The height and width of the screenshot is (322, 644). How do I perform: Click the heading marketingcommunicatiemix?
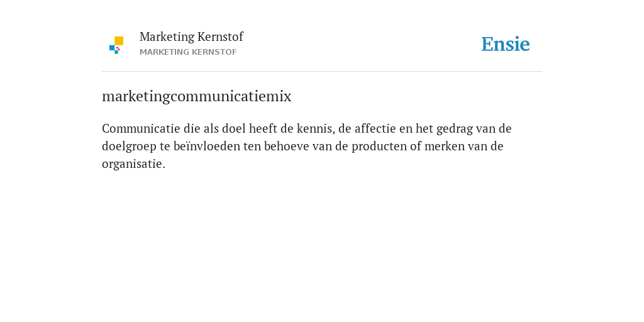[197, 96]
